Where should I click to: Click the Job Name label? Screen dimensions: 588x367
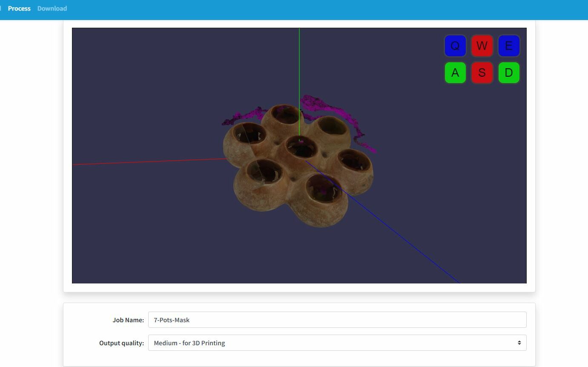(128, 320)
